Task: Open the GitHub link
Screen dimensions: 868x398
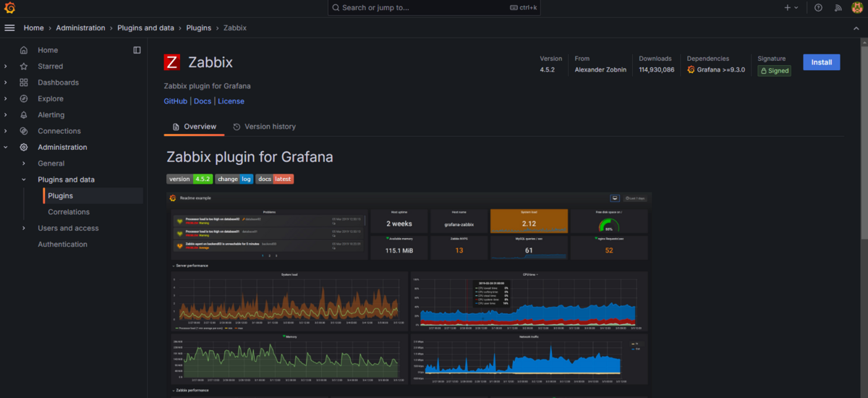Action: pos(176,101)
